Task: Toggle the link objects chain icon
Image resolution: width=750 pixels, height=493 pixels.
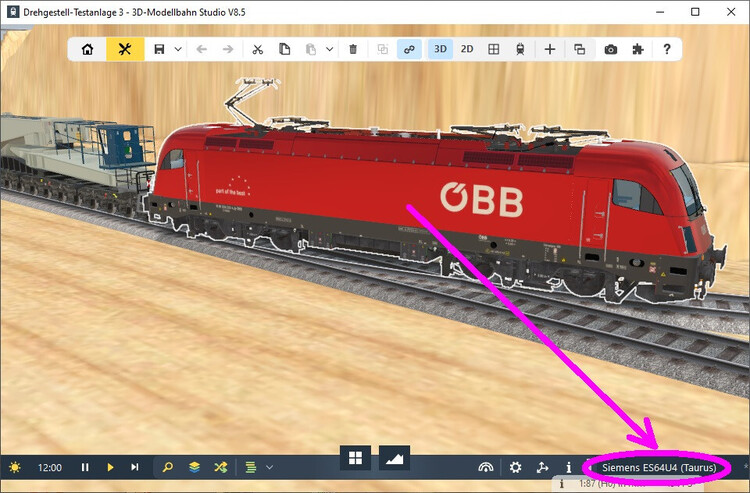Action: click(409, 49)
